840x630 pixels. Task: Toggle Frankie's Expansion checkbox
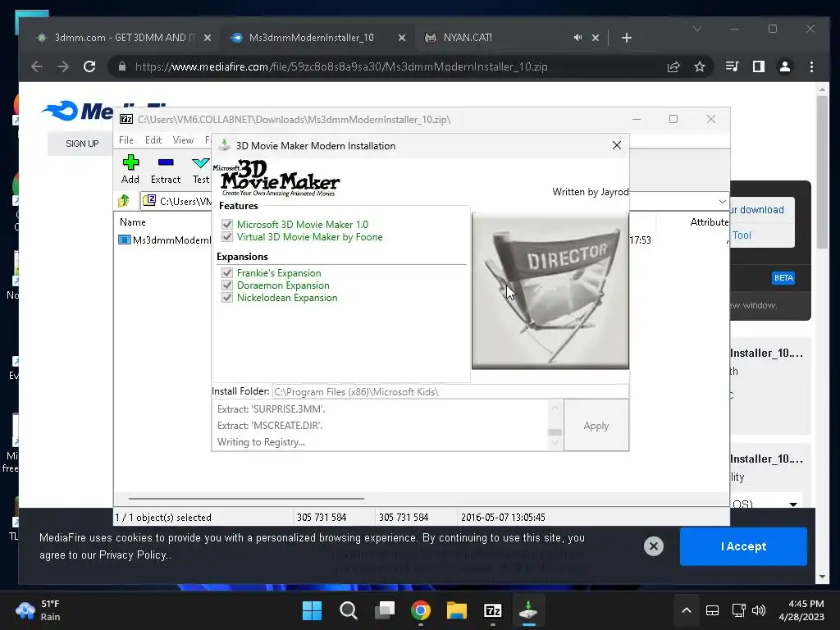pyautogui.click(x=227, y=272)
